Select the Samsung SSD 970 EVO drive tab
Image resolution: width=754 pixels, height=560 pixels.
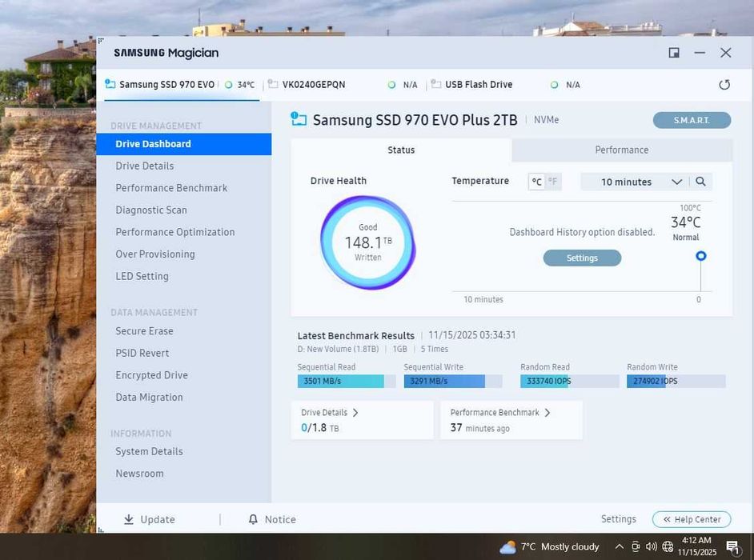182,85
